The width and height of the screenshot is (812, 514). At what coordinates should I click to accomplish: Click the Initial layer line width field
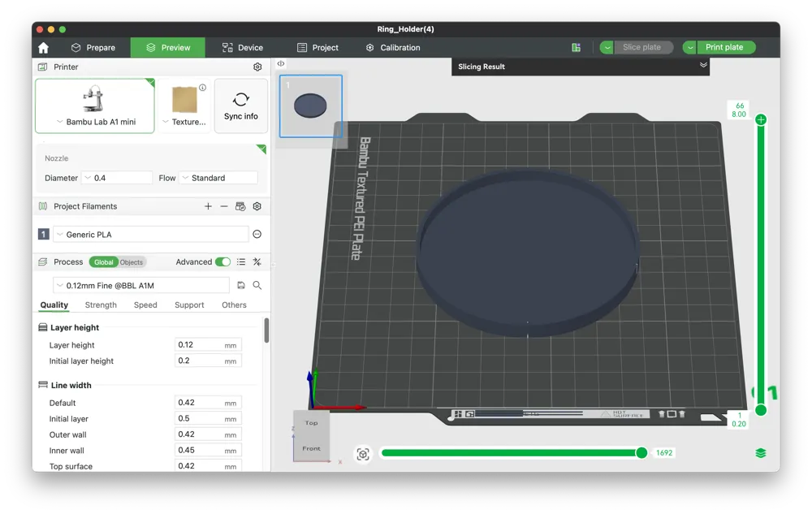pyautogui.click(x=208, y=419)
